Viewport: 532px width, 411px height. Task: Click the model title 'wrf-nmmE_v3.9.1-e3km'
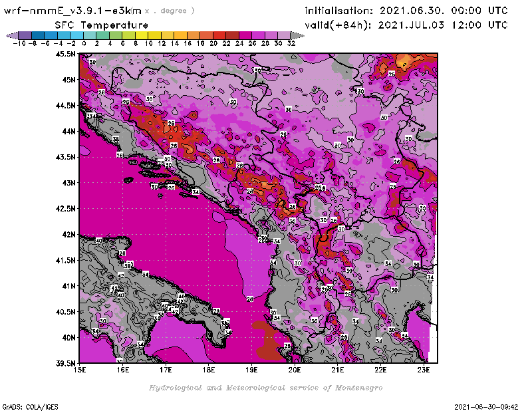72,11
